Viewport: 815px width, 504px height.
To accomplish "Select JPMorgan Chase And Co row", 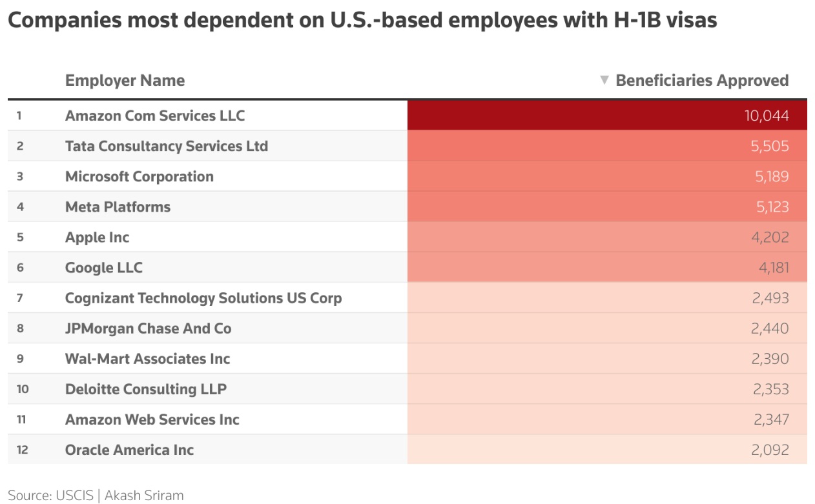I will [x=407, y=328].
